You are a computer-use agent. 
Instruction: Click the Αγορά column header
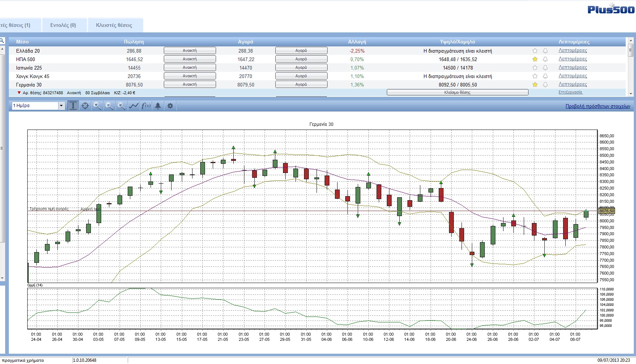tap(245, 42)
